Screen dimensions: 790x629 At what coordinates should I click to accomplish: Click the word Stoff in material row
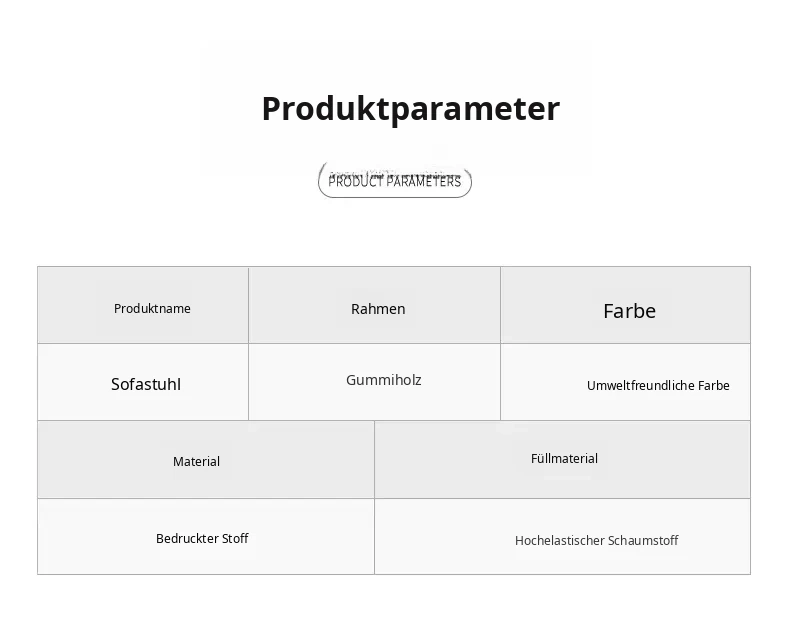[235, 539]
